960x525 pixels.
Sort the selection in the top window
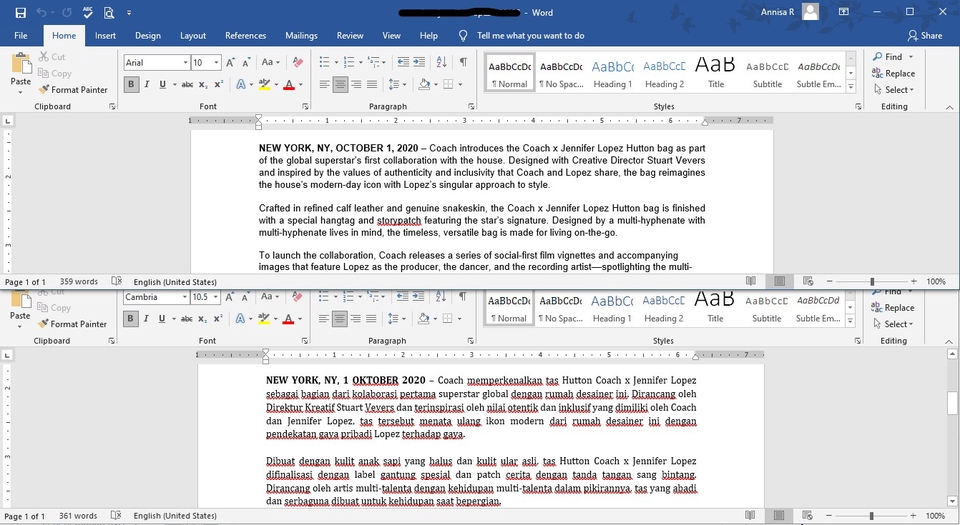[441, 62]
